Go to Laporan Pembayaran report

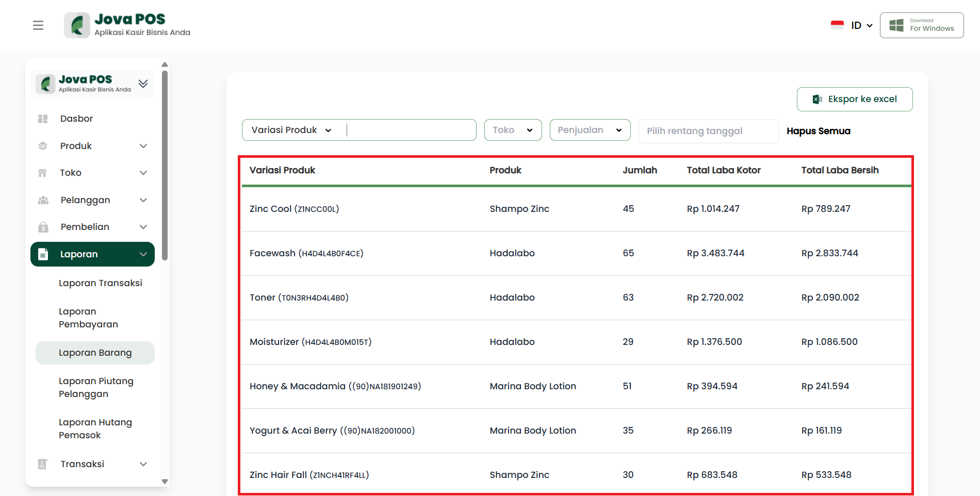tap(88, 318)
